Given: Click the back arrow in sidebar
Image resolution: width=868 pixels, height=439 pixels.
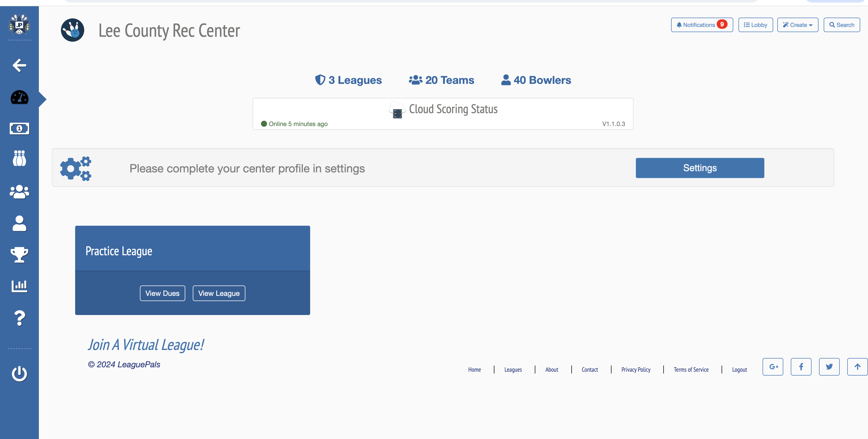Looking at the screenshot, I should coord(19,65).
